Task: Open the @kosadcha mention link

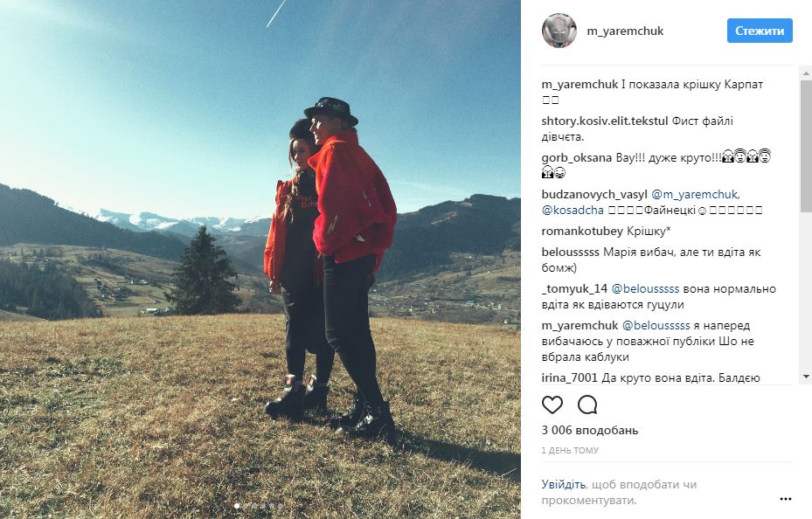Action: [573, 210]
